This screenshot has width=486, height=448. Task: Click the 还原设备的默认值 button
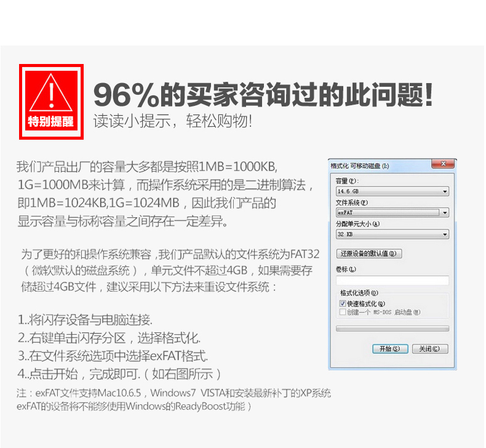[x=369, y=254]
